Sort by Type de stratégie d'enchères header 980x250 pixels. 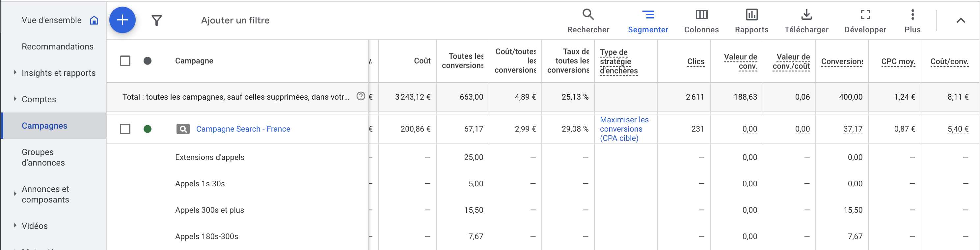tap(618, 61)
